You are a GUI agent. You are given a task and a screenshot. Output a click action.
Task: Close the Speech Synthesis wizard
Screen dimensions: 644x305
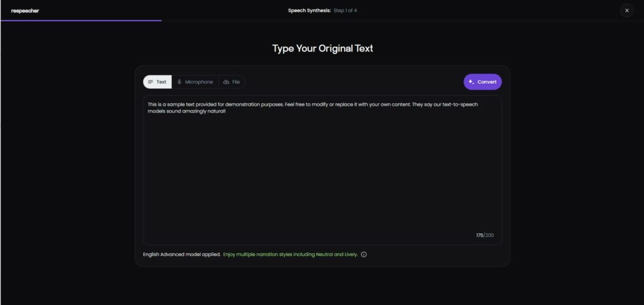(x=627, y=11)
